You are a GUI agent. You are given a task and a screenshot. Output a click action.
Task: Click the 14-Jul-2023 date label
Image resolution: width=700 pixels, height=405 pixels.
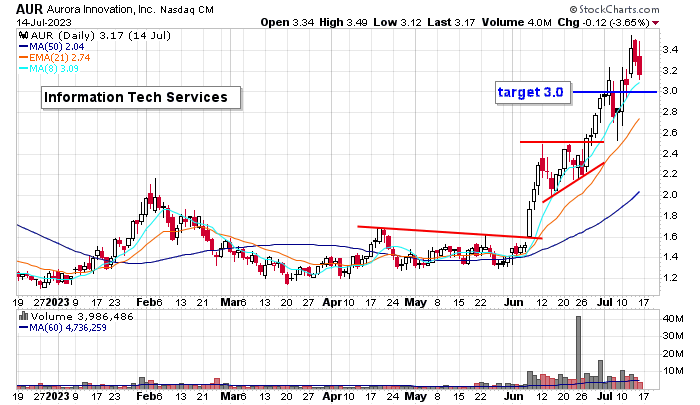(44, 22)
